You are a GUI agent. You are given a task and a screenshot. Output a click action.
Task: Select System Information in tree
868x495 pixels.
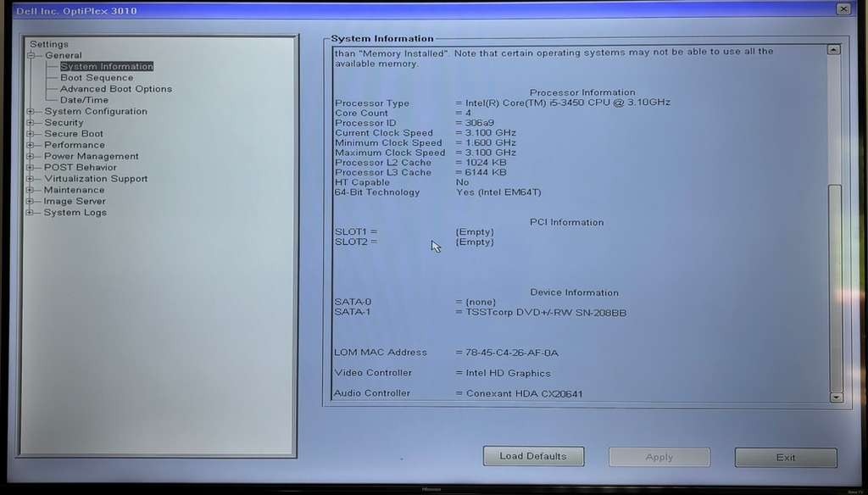(x=107, y=66)
